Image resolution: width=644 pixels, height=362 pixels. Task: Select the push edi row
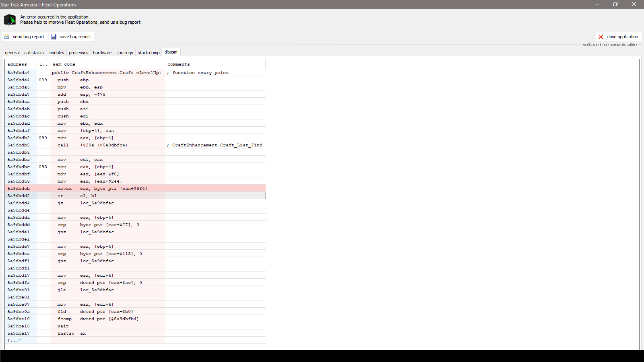(135, 116)
